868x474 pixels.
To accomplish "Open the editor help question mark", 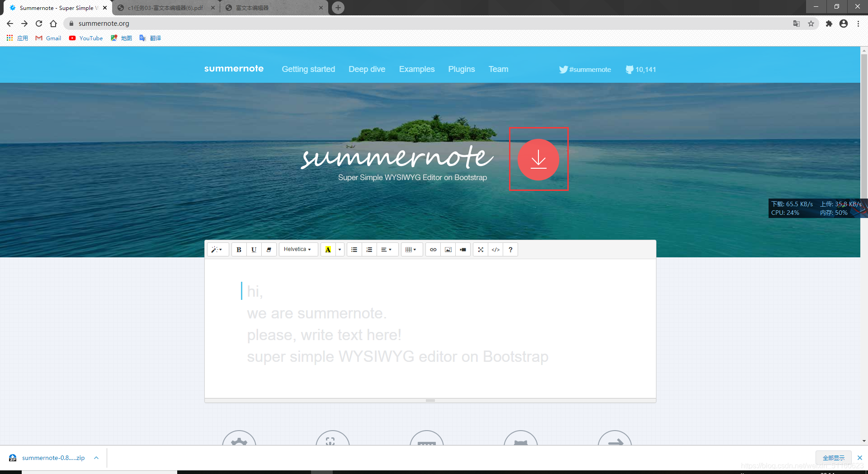I will (510, 250).
